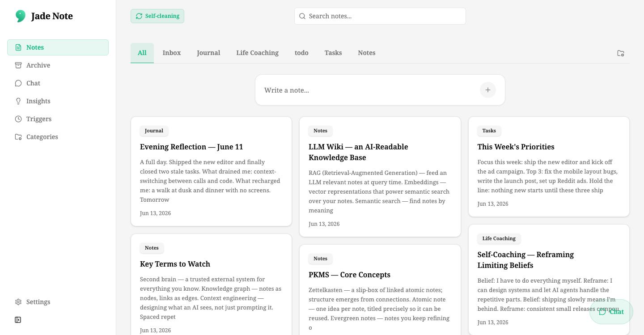Switch to the Tasks tab

pyautogui.click(x=333, y=53)
